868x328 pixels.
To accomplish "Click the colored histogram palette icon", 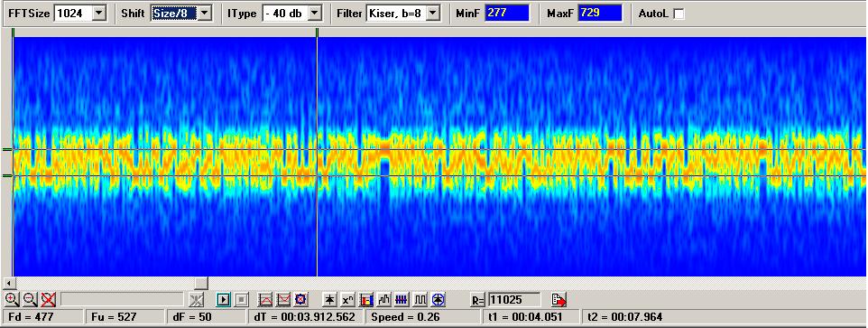I will click(366, 300).
